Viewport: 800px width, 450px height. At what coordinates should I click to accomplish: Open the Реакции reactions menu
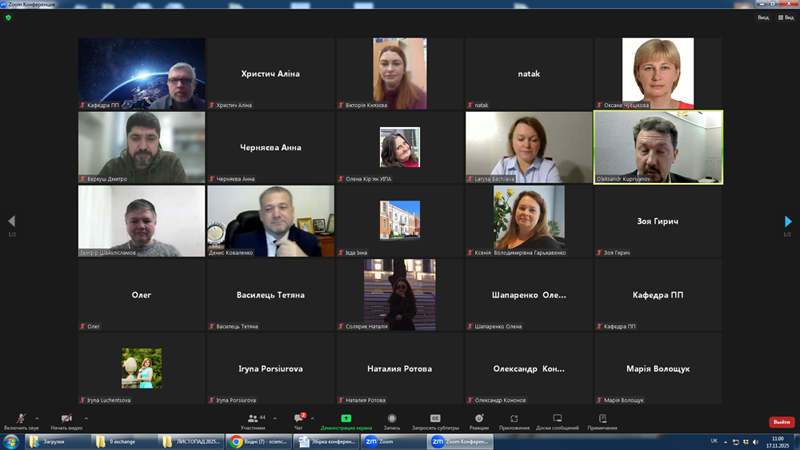coord(479,419)
